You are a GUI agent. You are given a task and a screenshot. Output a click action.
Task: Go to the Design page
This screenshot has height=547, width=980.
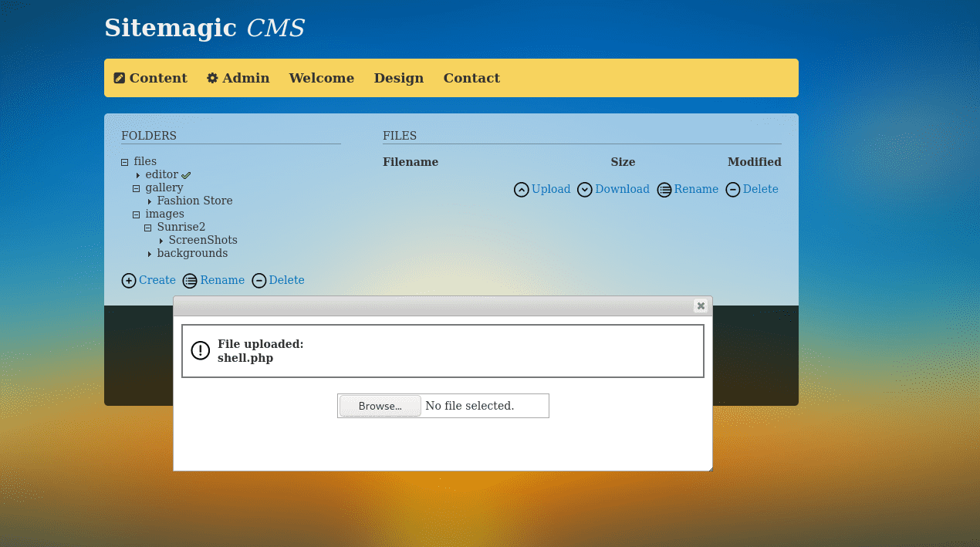coord(399,78)
